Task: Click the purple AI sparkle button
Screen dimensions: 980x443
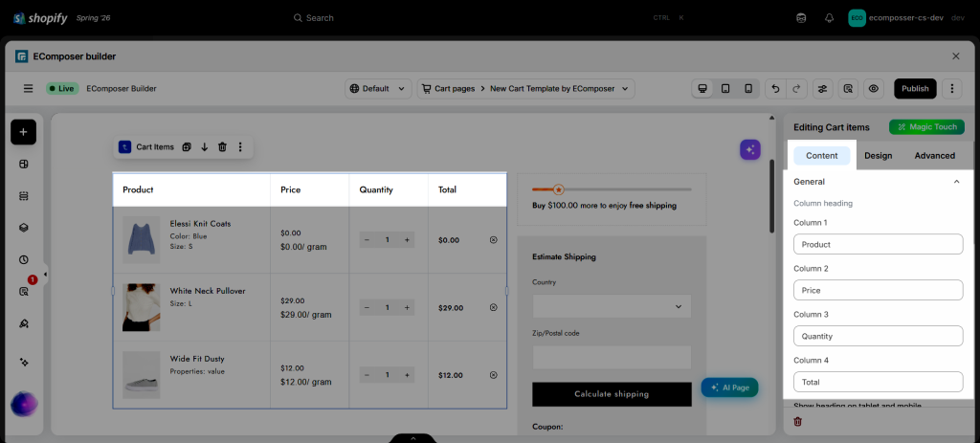Action: point(750,149)
